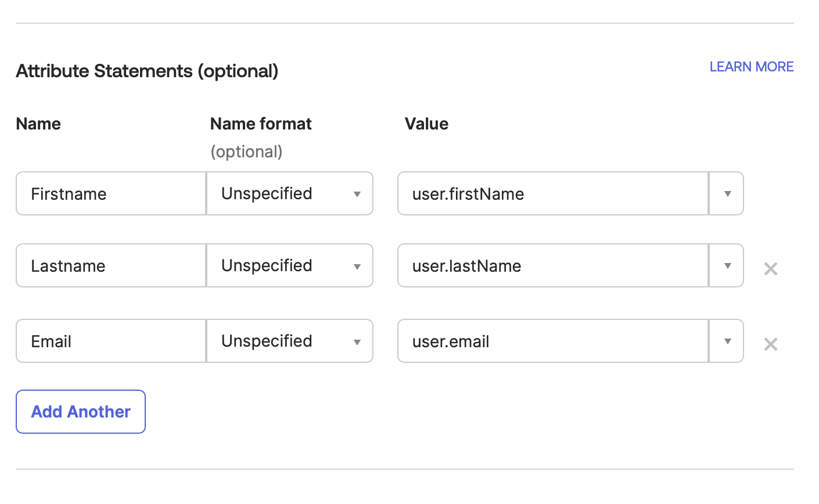
Task: Click the Name format optional label
Action: 246,152
